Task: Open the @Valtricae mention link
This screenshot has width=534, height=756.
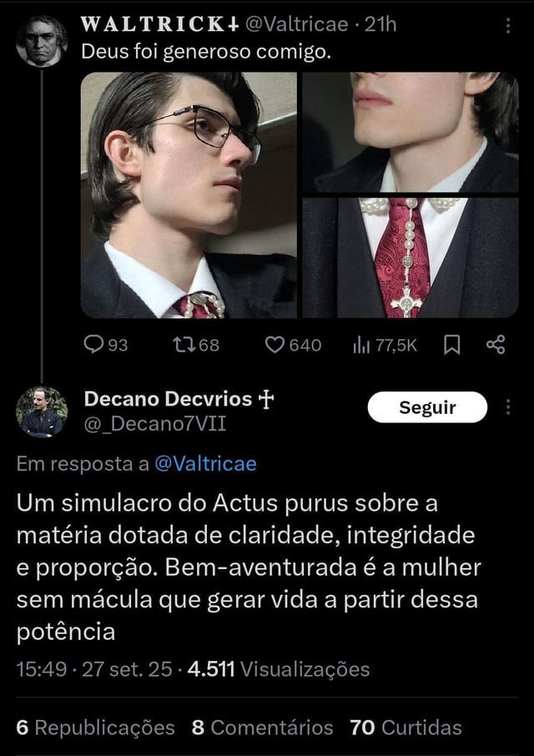Action: coord(205,464)
